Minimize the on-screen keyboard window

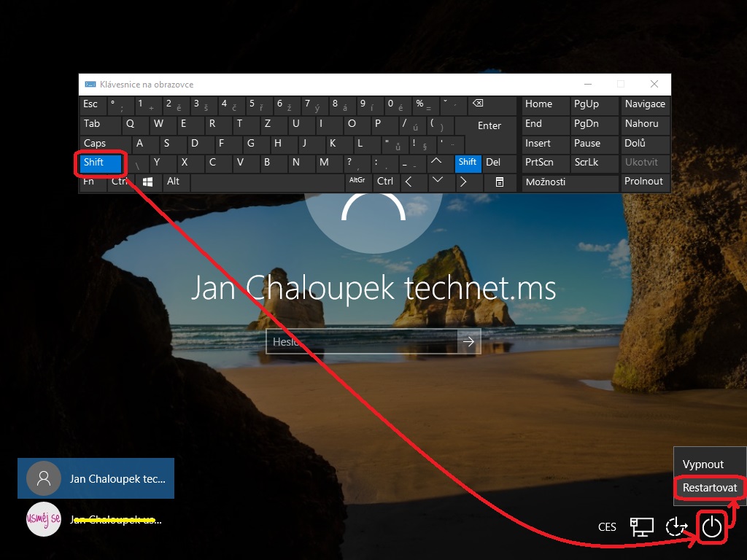(x=588, y=84)
